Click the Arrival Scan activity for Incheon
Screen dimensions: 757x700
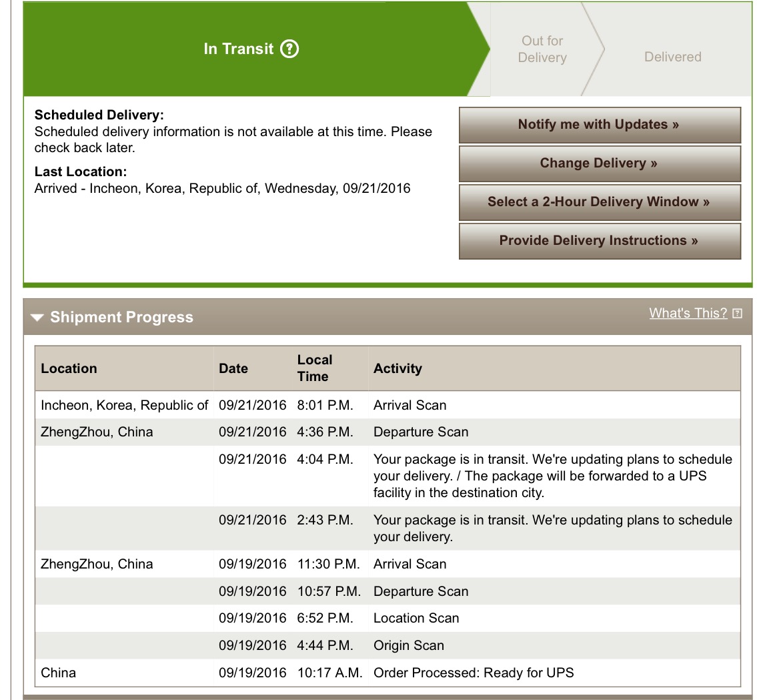pos(410,405)
